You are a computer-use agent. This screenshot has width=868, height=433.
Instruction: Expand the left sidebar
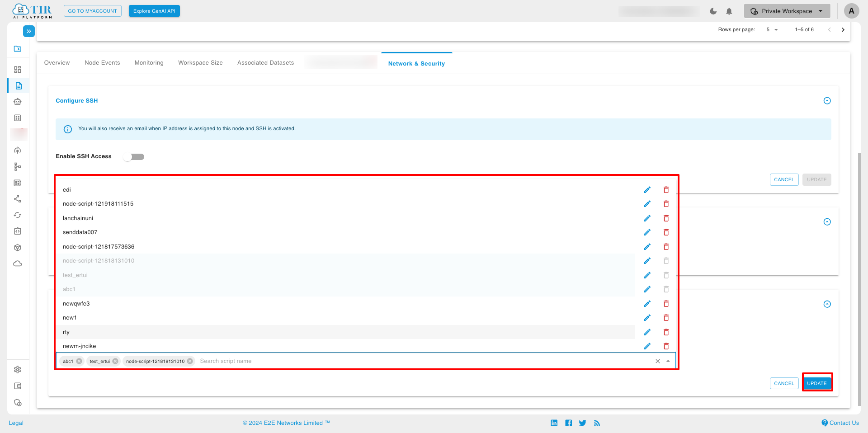pyautogui.click(x=29, y=31)
